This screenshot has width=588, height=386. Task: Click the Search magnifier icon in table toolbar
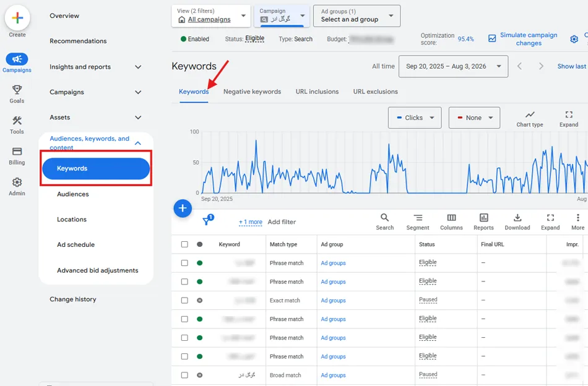tap(385, 217)
